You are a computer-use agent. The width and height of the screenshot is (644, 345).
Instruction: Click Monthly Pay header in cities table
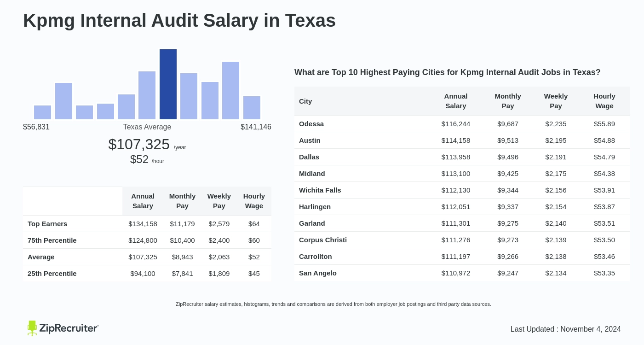[508, 101]
